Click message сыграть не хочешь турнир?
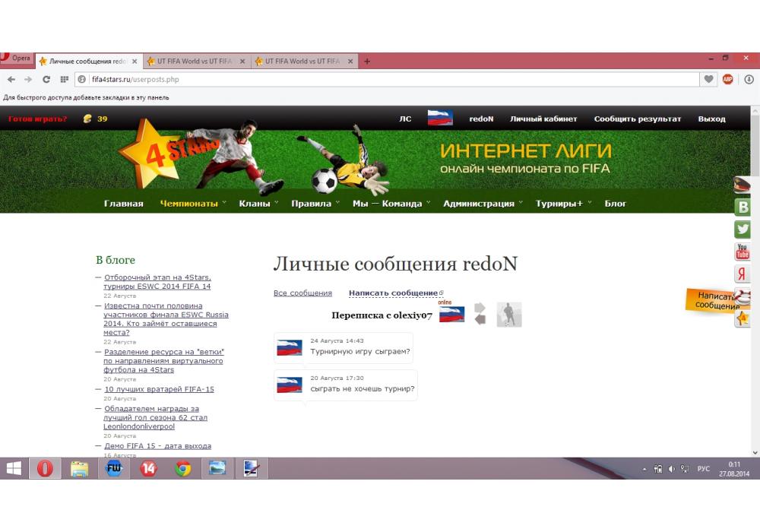 tap(363, 388)
